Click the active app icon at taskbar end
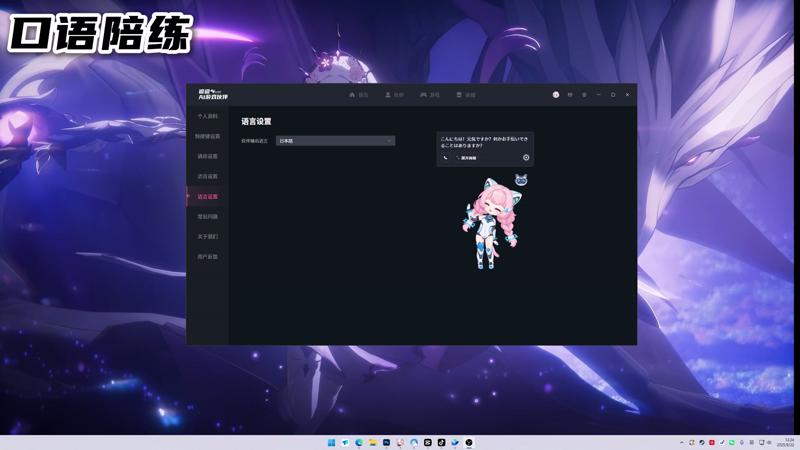This screenshot has width=800, height=450. point(469,442)
